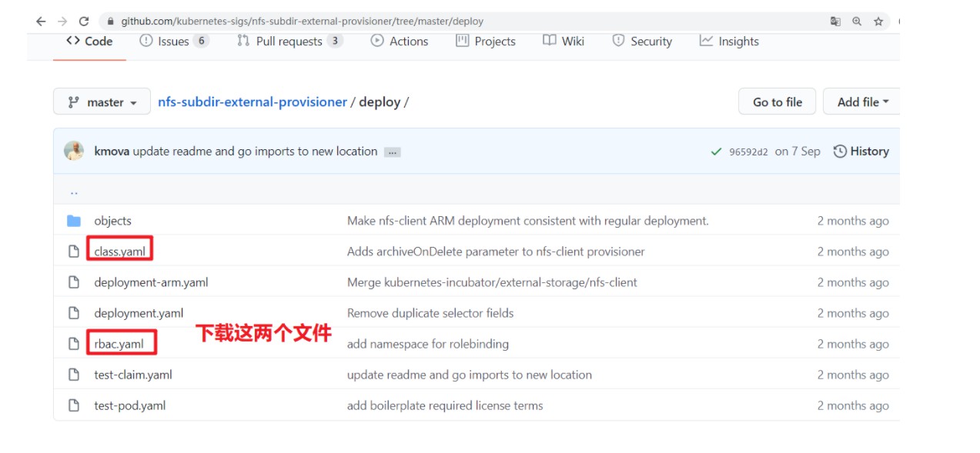Click the Go to file button
The height and width of the screenshot is (453, 980).
[778, 102]
